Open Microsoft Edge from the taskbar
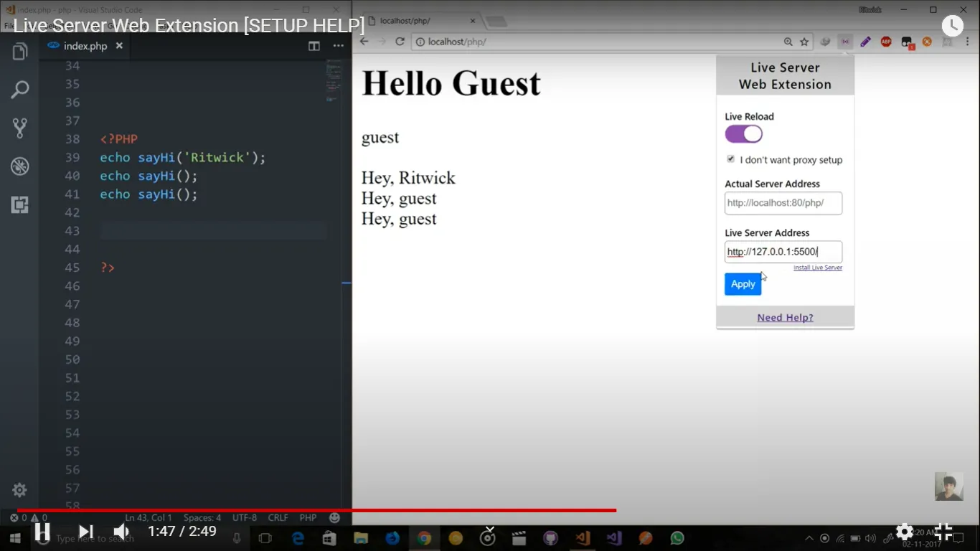The height and width of the screenshot is (551, 980). pos(298,538)
